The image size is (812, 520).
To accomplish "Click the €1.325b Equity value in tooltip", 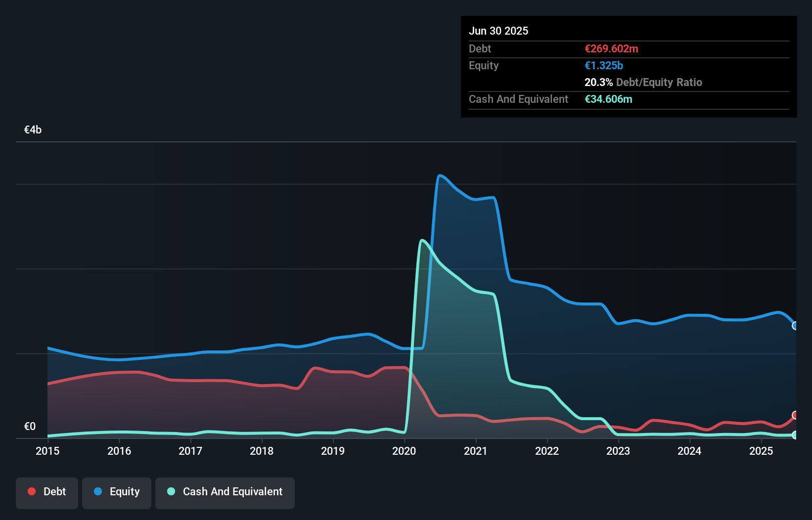I will click(x=603, y=65).
